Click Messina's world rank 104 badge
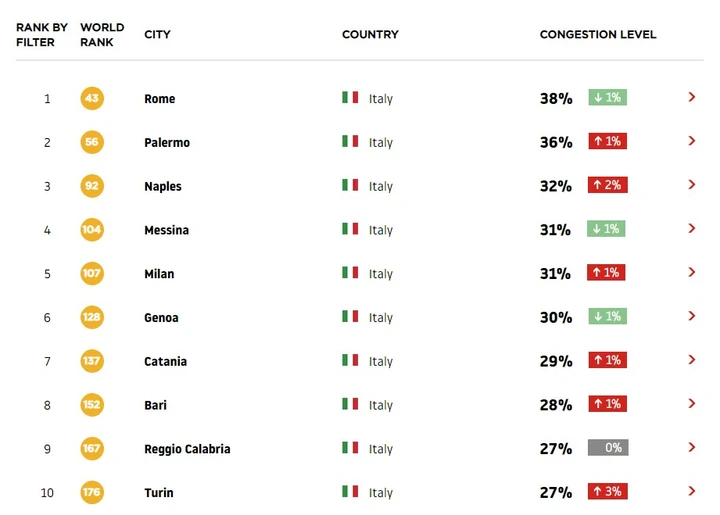720x515 pixels. click(x=92, y=230)
